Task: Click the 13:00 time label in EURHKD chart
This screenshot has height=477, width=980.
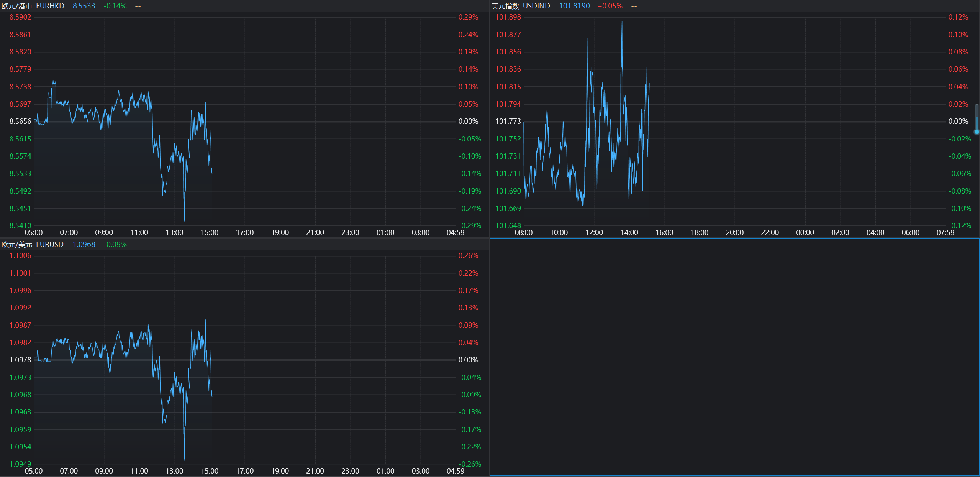Action: point(174,233)
